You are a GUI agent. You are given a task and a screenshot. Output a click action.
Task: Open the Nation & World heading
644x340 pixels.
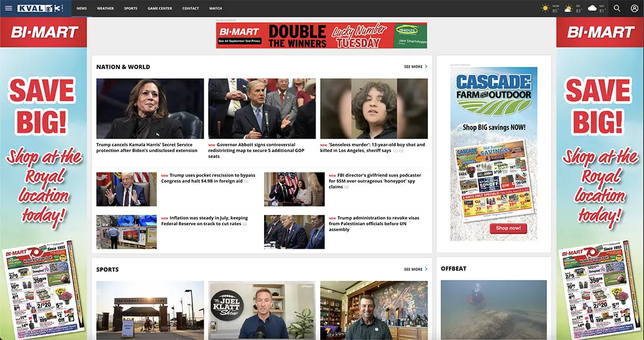123,67
